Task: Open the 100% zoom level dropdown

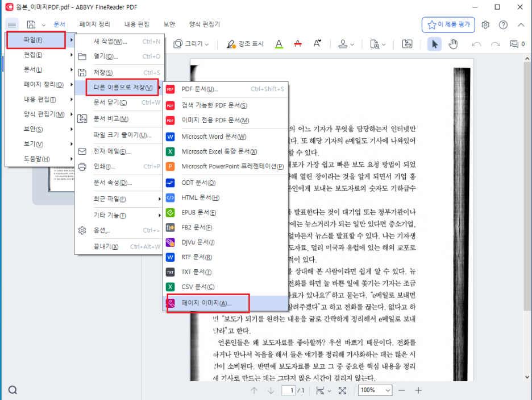Action: (x=375, y=390)
